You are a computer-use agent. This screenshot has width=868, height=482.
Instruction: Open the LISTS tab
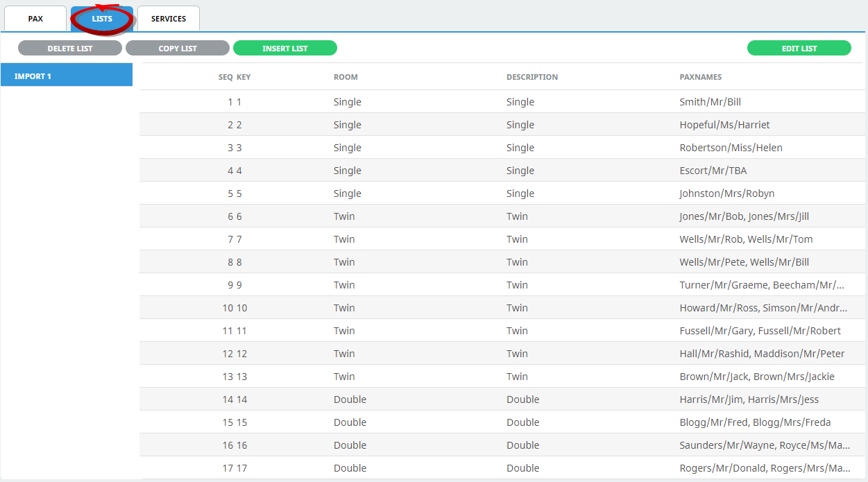(x=102, y=19)
